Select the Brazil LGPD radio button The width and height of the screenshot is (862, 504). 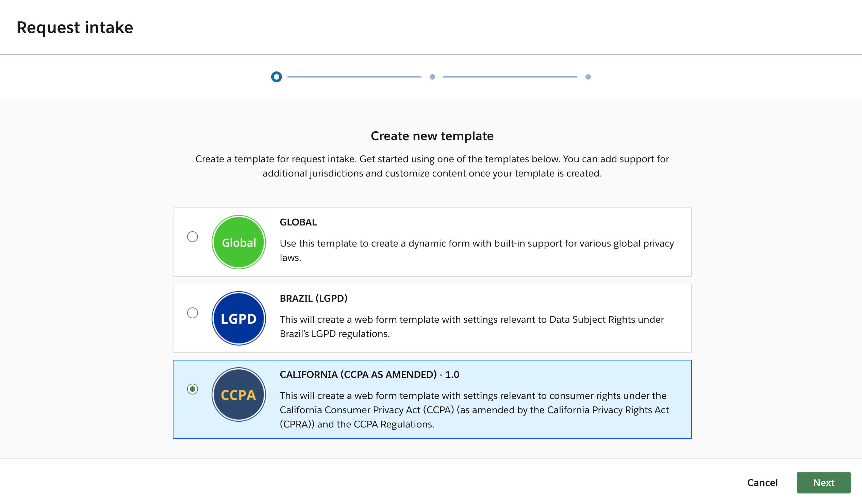(193, 313)
